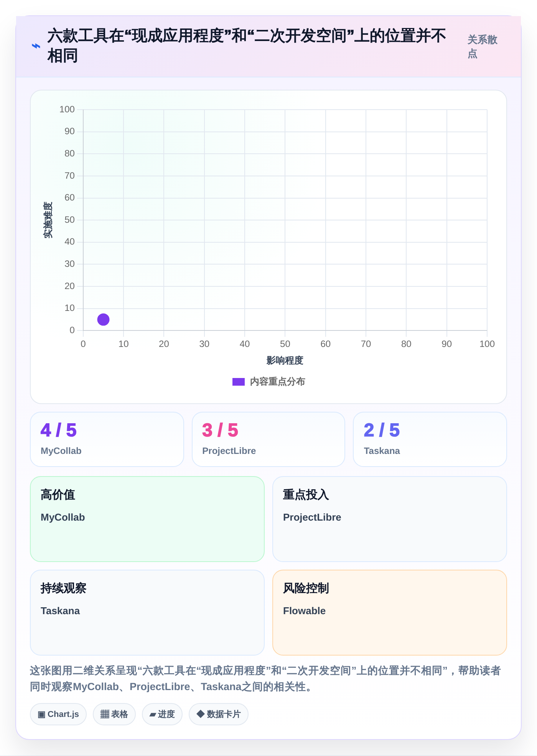Click the 影响程度 x-axis title
The image size is (537, 756).
pyautogui.click(x=285, y=361)
